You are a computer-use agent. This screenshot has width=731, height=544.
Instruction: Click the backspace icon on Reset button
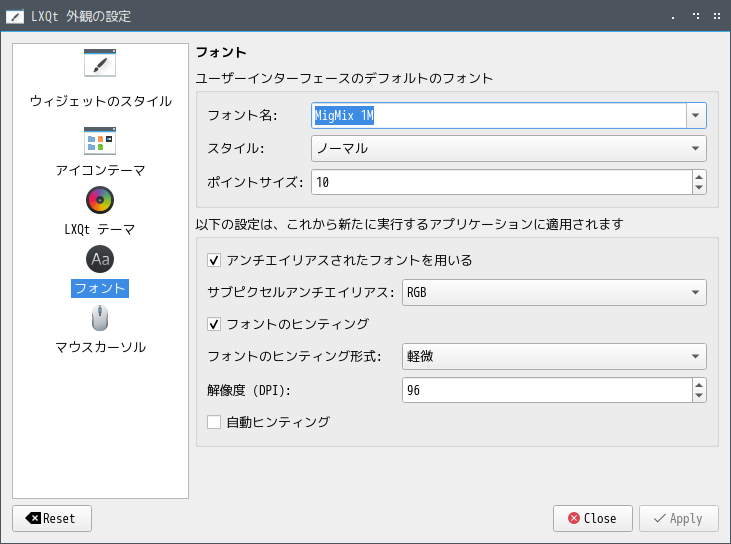pos(33,518)
